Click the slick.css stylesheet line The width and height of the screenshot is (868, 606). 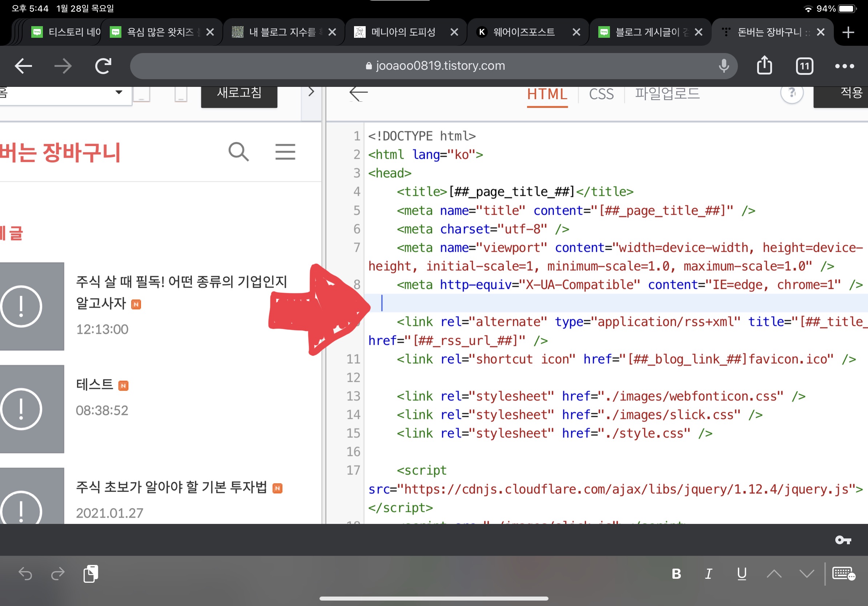coord(579,415)
